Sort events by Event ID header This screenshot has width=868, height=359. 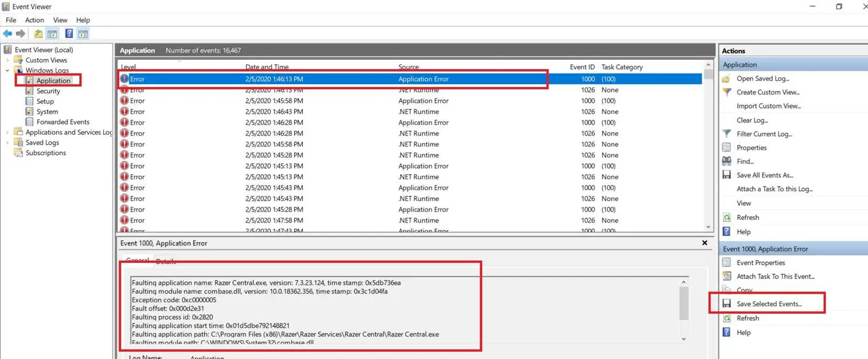[x=582, y=67]
